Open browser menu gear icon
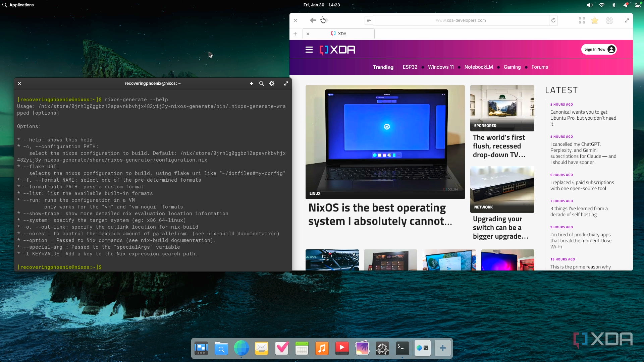 tap(609, 20)
